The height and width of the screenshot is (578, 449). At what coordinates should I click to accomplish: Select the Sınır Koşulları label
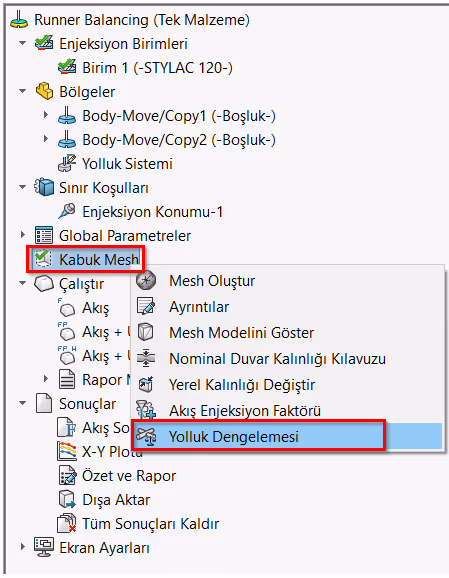104,188
